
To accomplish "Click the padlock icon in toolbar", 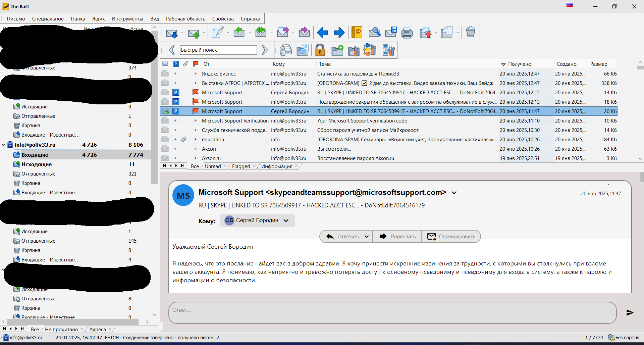I will (320, 50).
